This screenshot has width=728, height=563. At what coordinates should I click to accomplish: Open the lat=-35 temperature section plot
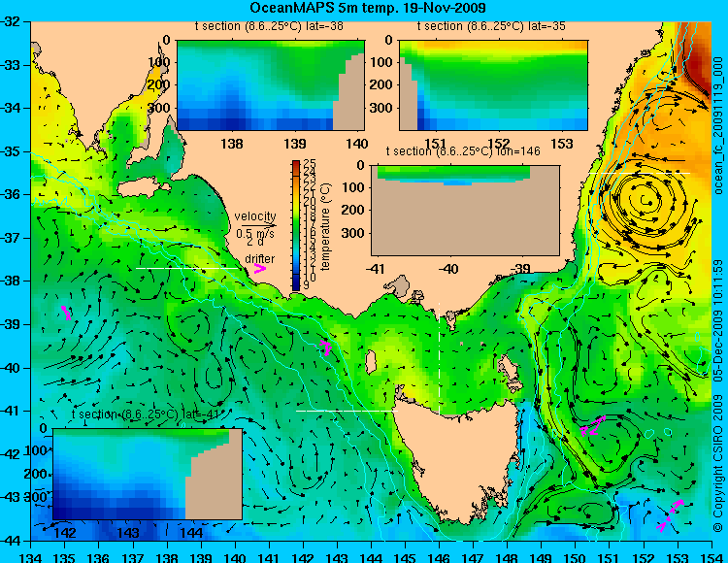pos(493,85)
